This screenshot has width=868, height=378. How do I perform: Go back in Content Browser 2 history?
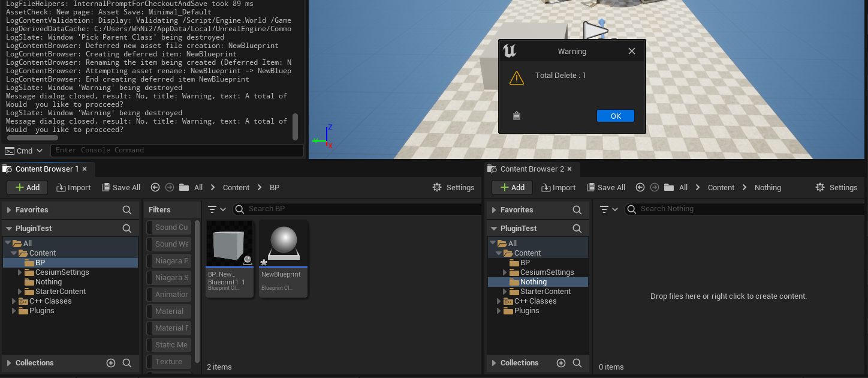tap(640, 188)
